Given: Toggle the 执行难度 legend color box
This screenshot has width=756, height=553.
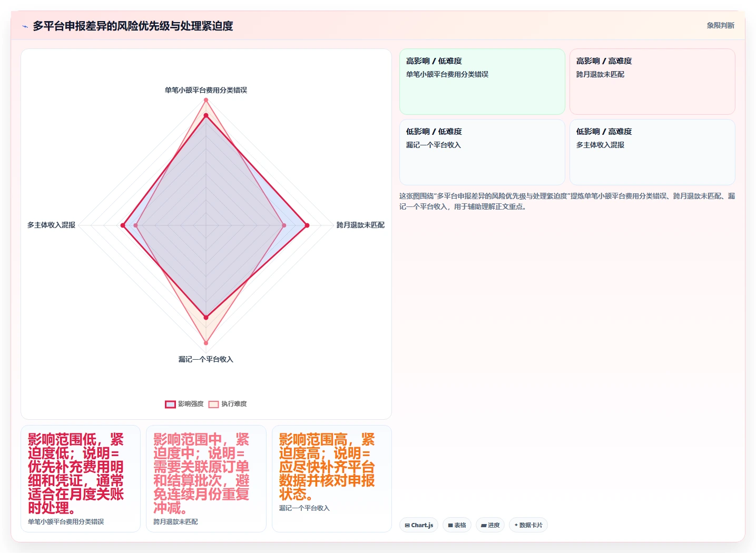Looking at the screenshot, I should (x=213, y=404).
